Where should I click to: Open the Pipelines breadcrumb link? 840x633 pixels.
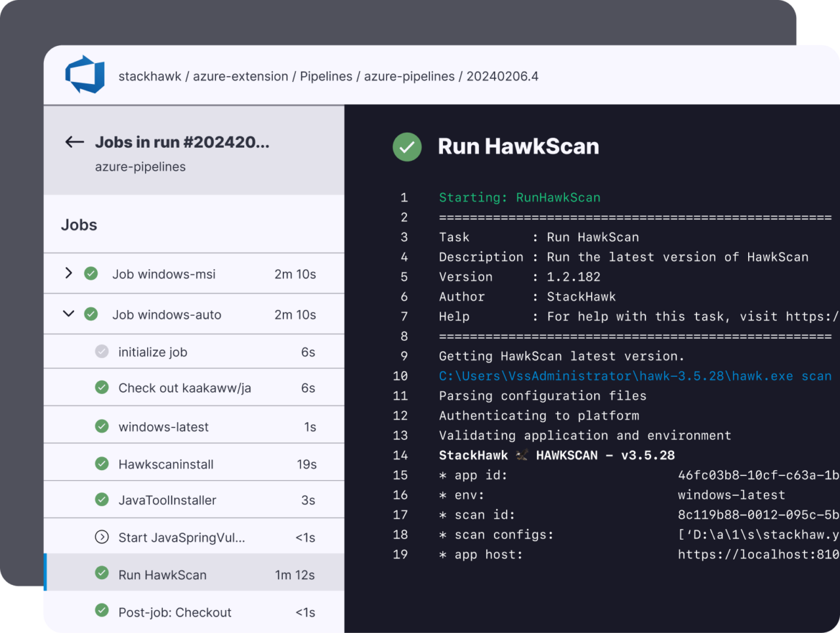pos(326,76)
